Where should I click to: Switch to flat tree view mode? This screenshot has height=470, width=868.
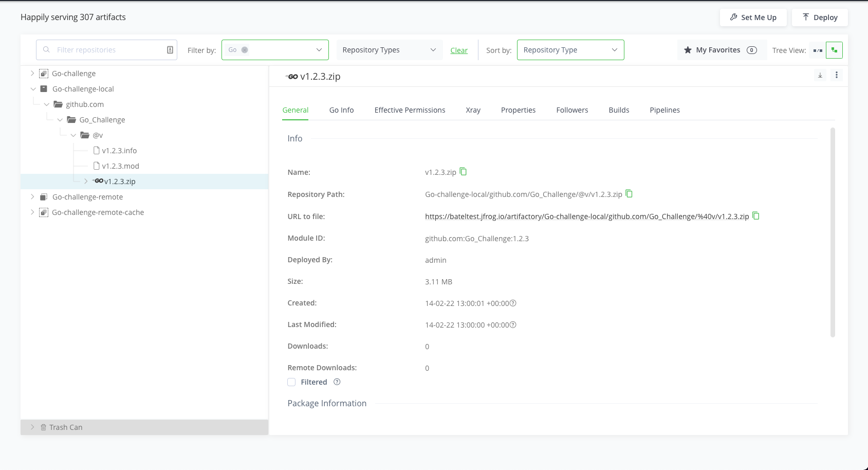tap(818, 50)
